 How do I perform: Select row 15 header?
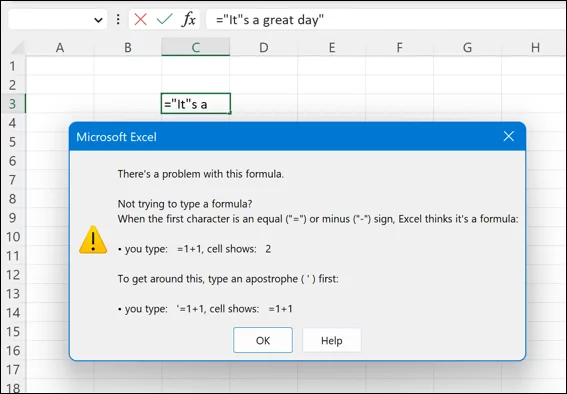[x=13, y=331]
